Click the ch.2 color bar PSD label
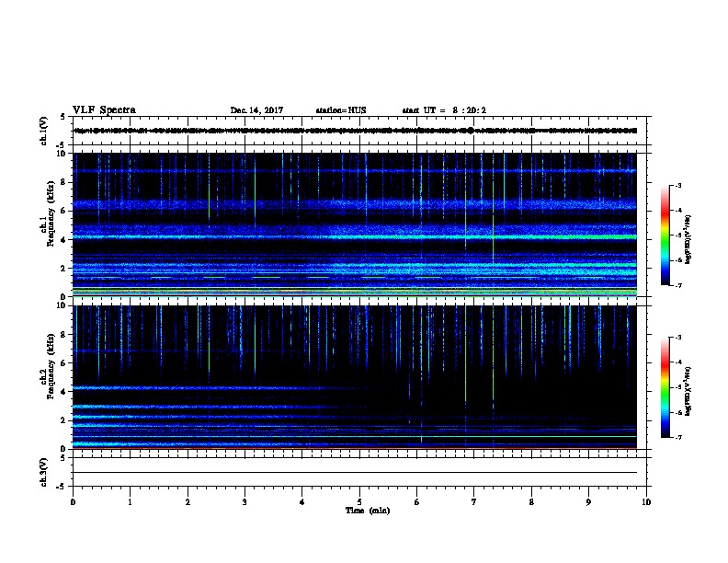 click(x=688, y=391)
